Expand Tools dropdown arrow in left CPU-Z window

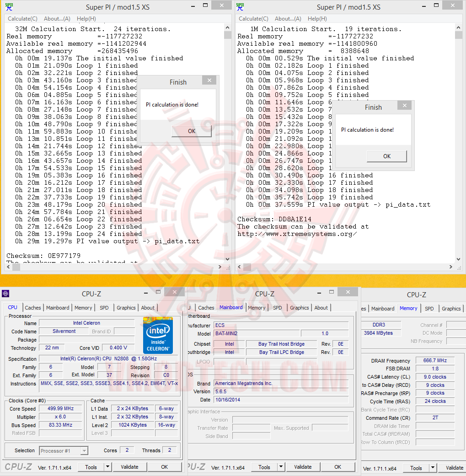(x=108, y=467)
